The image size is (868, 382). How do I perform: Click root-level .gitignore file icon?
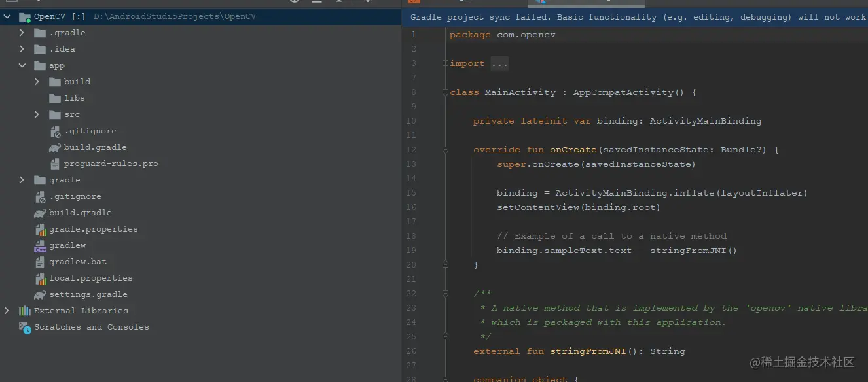(41, 196)
